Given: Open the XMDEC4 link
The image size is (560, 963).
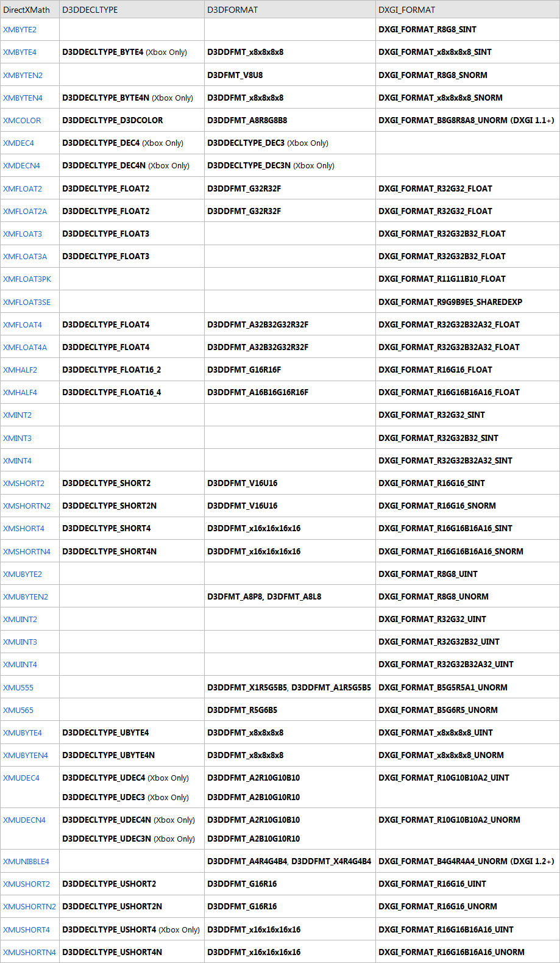Looking at the screenshot, I should pyautogui.click(x=18, y=143).
